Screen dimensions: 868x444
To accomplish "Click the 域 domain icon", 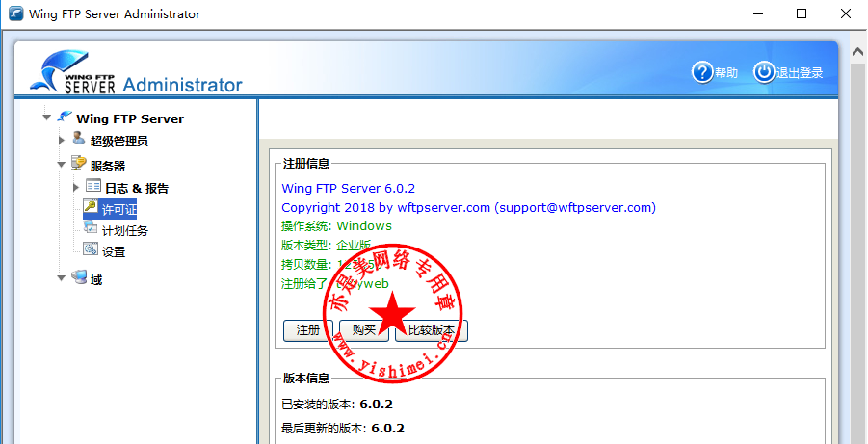I will coord(79,276).
